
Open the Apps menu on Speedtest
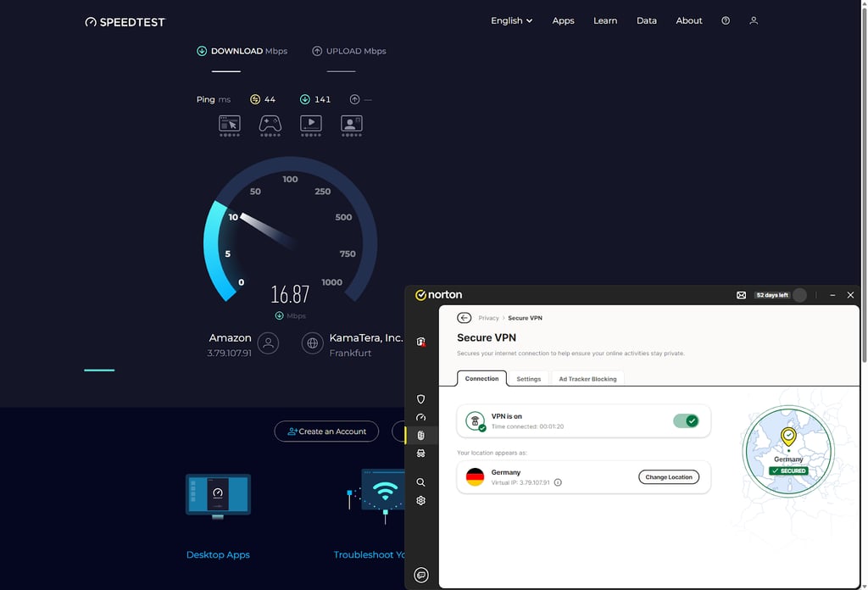click(x=563, y=20)
